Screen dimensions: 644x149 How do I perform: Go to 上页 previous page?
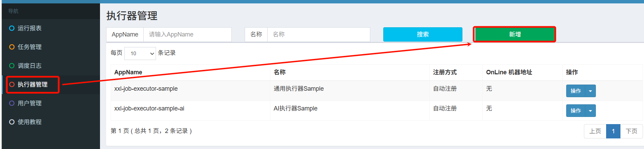(595, 131)
